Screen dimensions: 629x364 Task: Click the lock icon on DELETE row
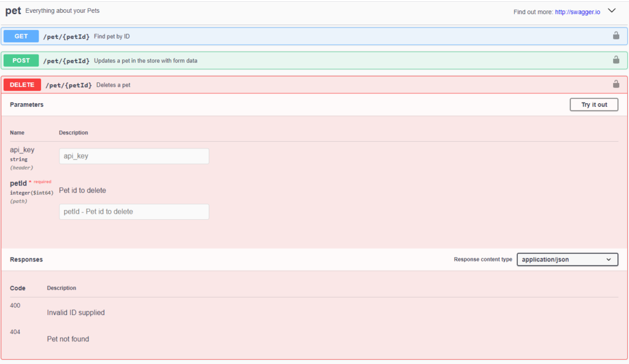[615, 84]
